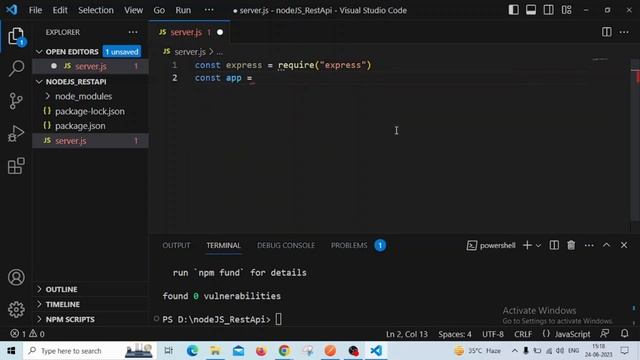Split the editor right
Screen dimensions: 640x360
607,32
